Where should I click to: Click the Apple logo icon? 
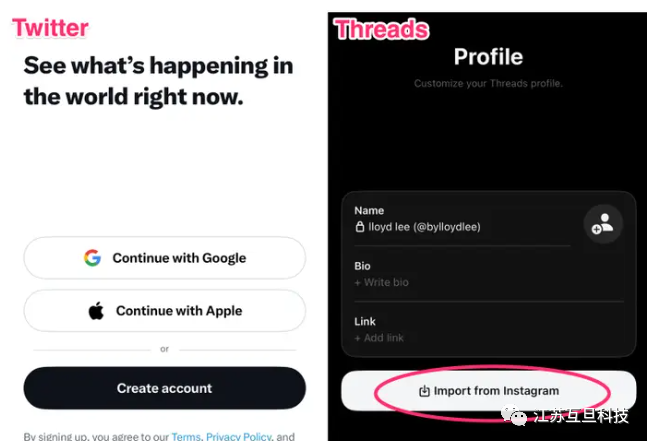[96, 311]
